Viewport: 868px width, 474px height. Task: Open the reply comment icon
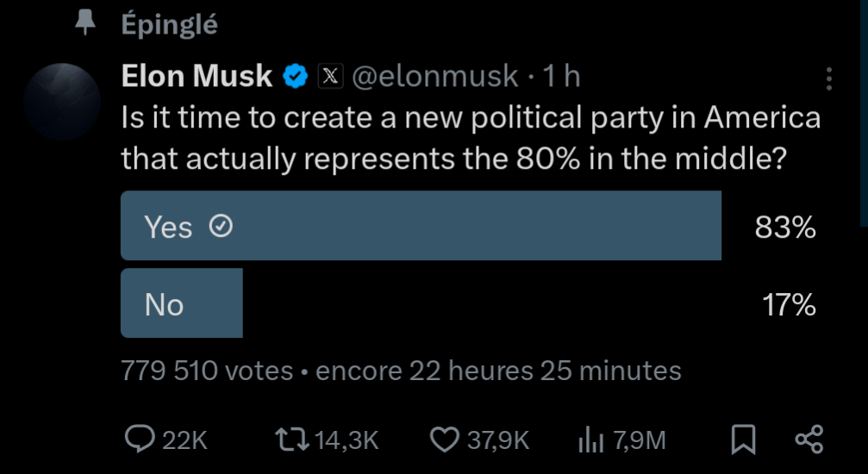point(140,440)
